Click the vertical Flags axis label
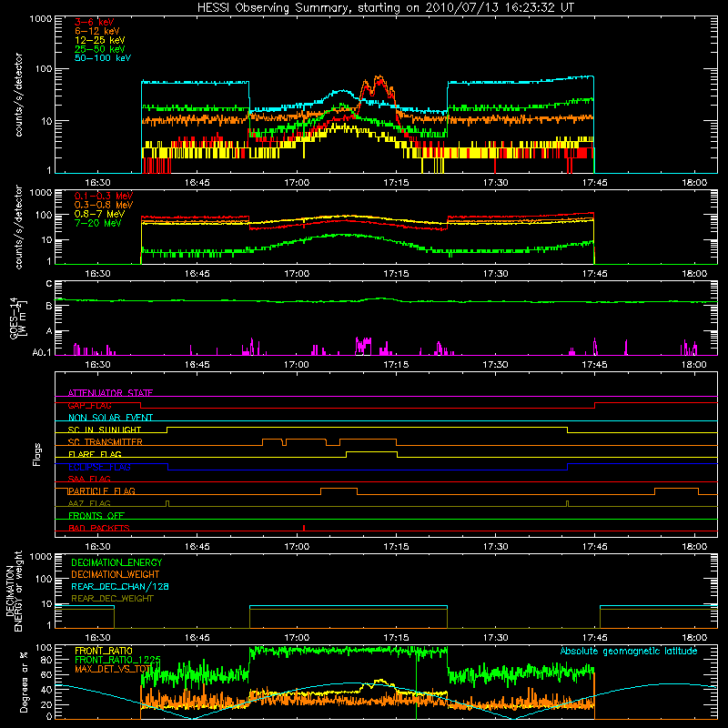The image size is (728, 728). pyautogui.click(x=37, y=454)
